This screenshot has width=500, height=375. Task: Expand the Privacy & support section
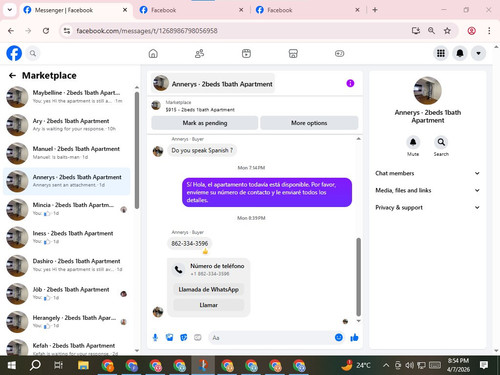point(428,207)
